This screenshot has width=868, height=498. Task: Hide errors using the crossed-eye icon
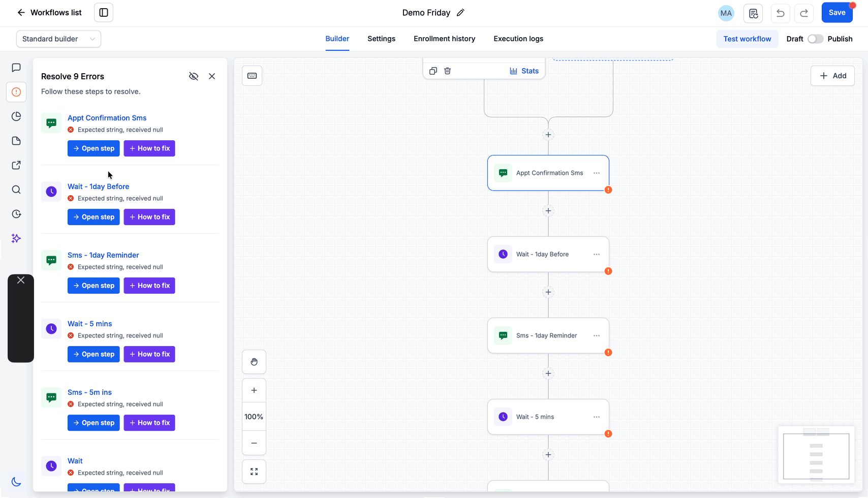[x=194, y=76]
